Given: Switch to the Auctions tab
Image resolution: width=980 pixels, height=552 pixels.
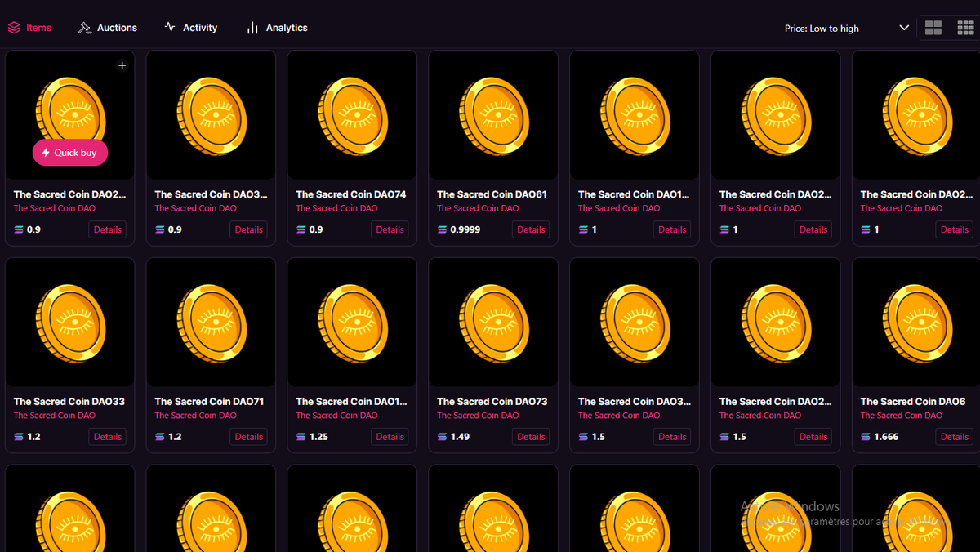Looking at the screenshot, I should tap(108, 28).
